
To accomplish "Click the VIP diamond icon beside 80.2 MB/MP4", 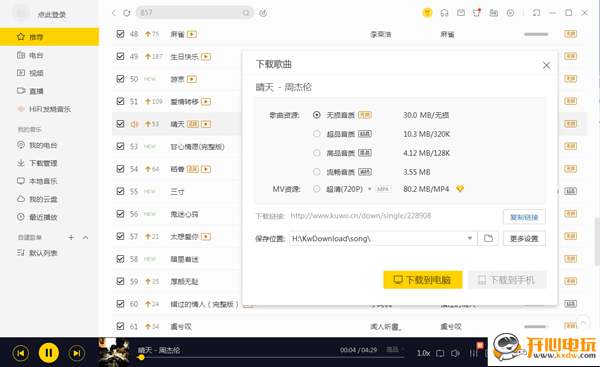I will (x=460, y=189).
